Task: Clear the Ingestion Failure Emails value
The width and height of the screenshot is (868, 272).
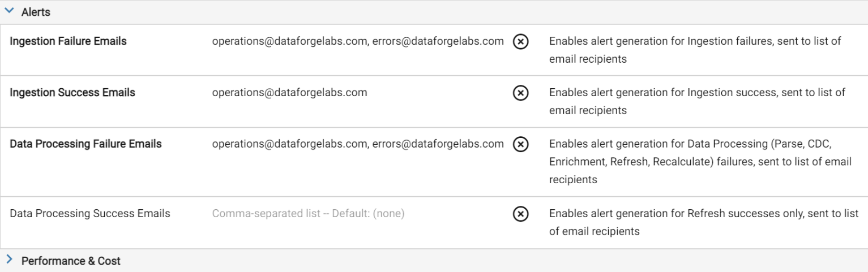Action: click(x=521, y=42)
